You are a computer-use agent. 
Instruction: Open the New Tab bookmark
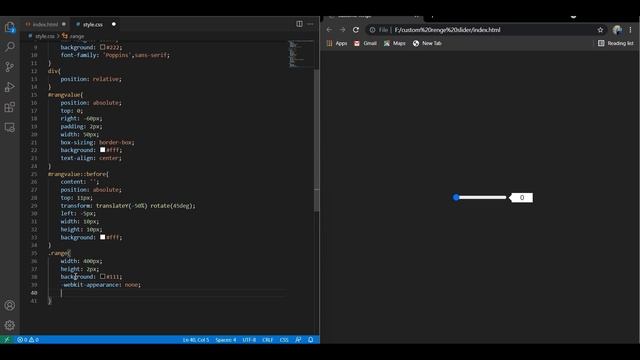tap(427, 43)
